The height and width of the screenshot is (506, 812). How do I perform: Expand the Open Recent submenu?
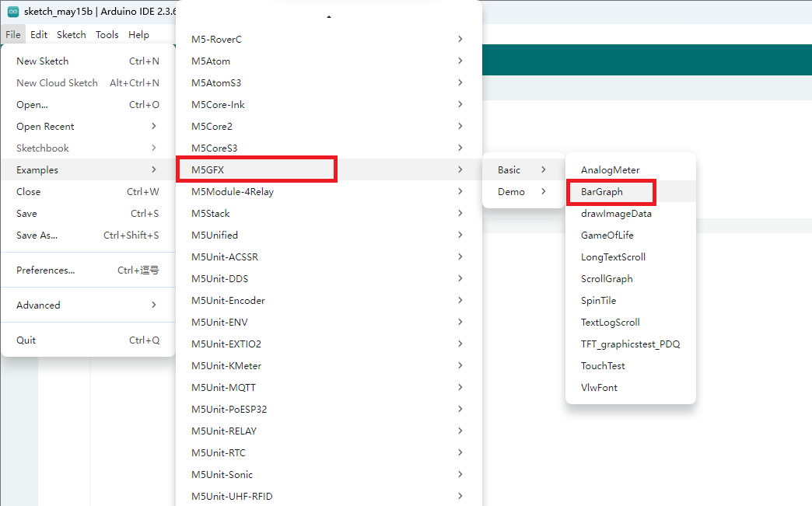click(x=88, y=126)
